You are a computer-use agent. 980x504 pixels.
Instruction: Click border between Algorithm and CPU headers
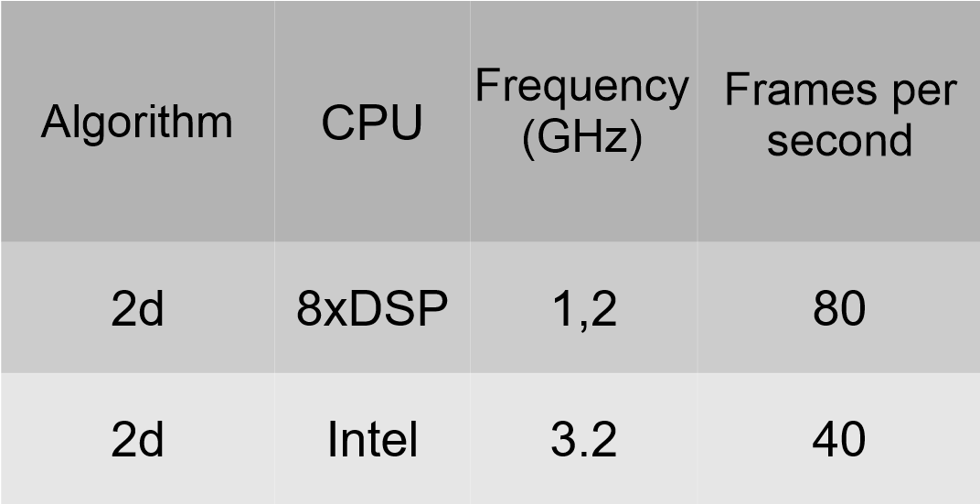click(x=274, y=122)
